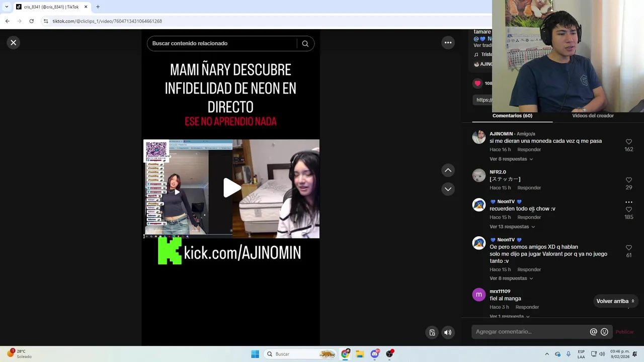Click 'Volver arriba' button
The width and height of the screenshot is (644, 362).
(615, 301)
